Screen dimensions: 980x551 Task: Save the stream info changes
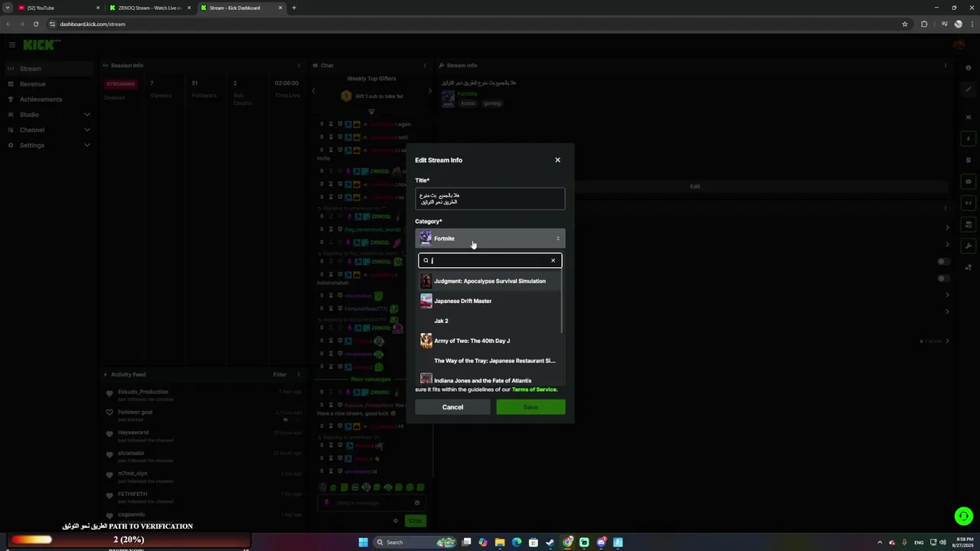(x=531, y=407)
